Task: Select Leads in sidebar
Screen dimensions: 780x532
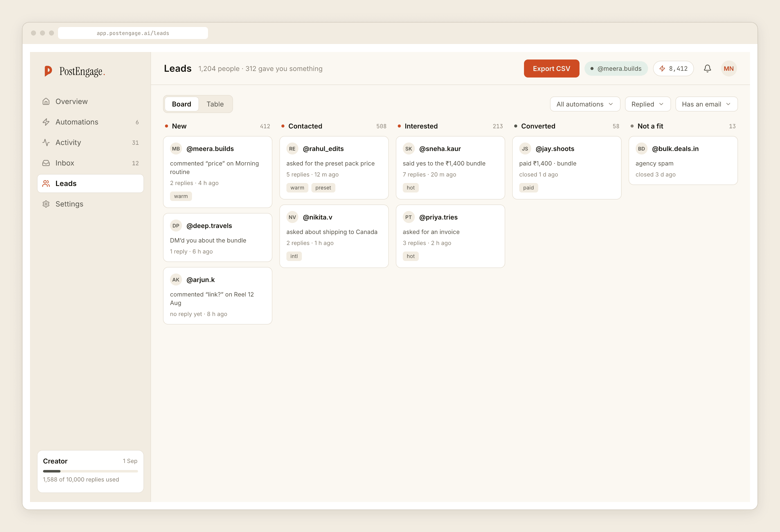Action: (90, 183)
